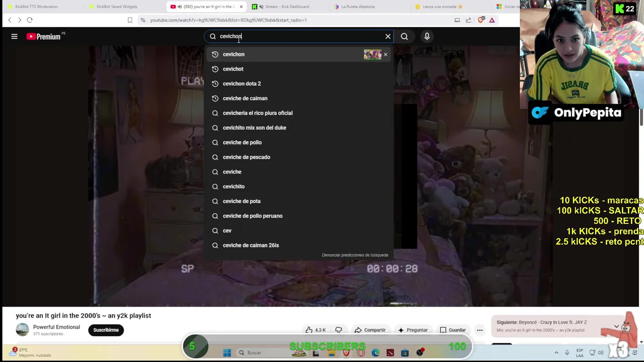
Task: Open the cast/picture-in-picture icon in address bar
Action: tap(457, 20)
